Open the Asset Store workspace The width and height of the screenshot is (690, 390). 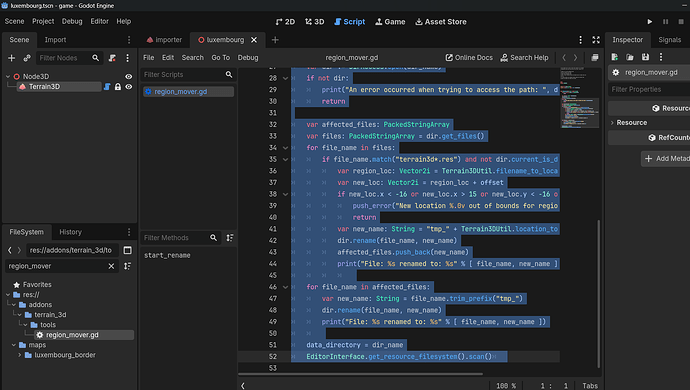[440, 22]
